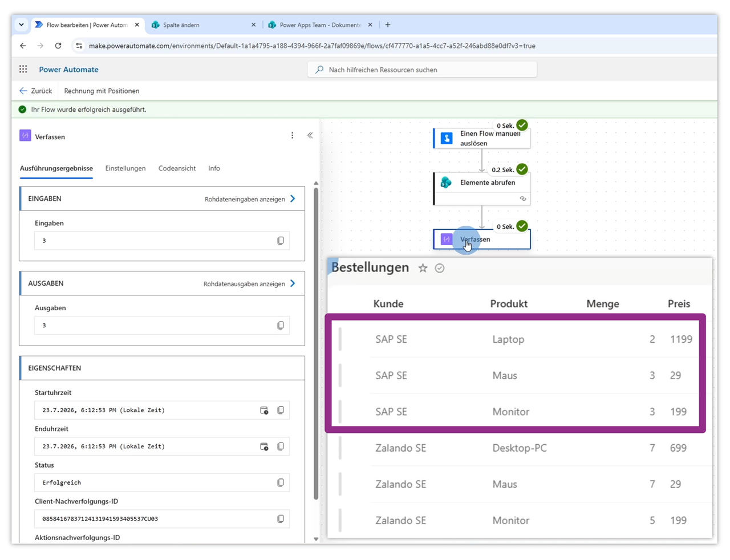Select the Verfassen step in the flow
Screen dimensions: 730x560
click(x=482, y=240)
